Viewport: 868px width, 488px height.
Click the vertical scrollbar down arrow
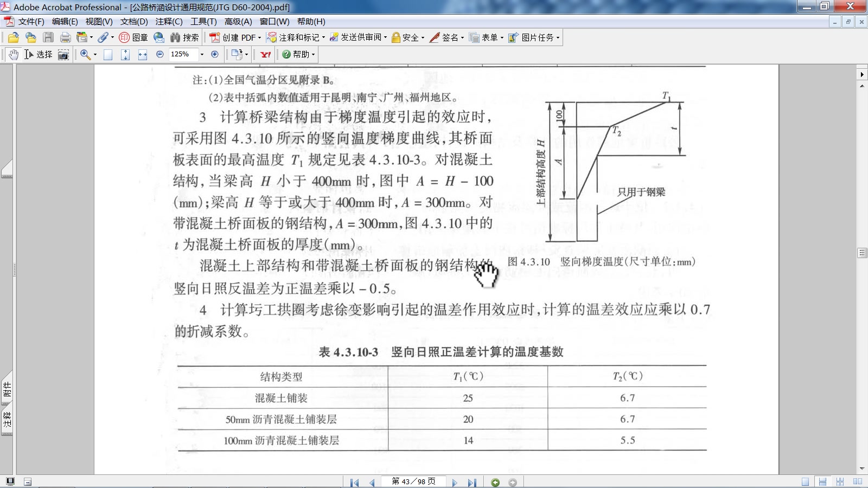pyautogui.click(x=862, y=469)
